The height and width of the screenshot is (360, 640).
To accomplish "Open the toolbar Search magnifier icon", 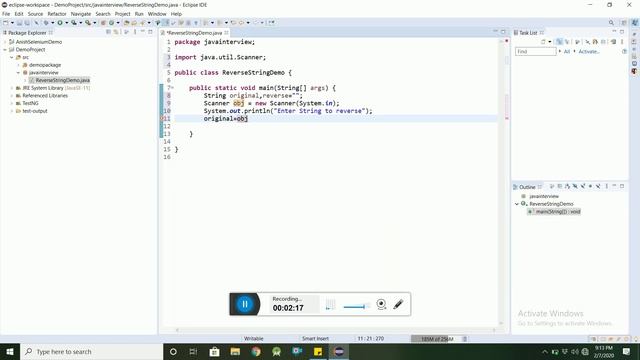I will (x=611, y=23).
